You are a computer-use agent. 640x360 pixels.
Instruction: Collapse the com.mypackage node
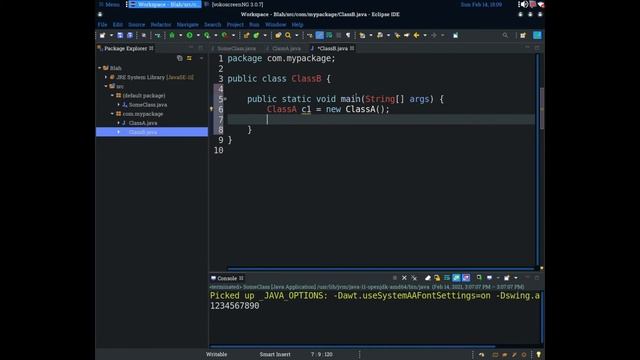coord(112,114)
